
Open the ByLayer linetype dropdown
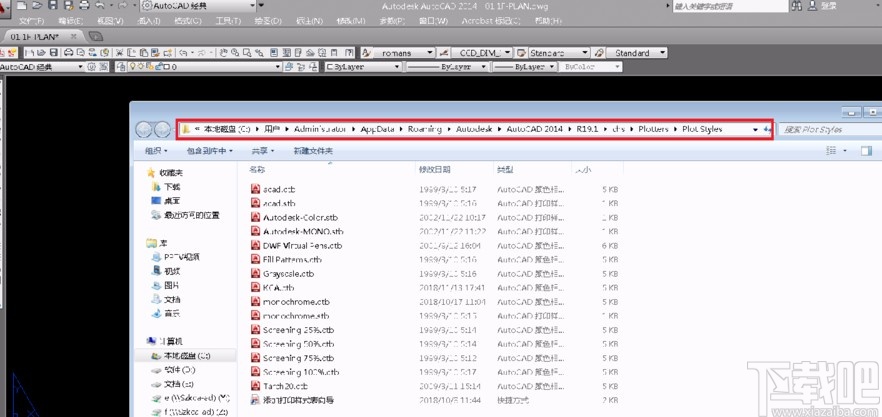tap(483, 67)
